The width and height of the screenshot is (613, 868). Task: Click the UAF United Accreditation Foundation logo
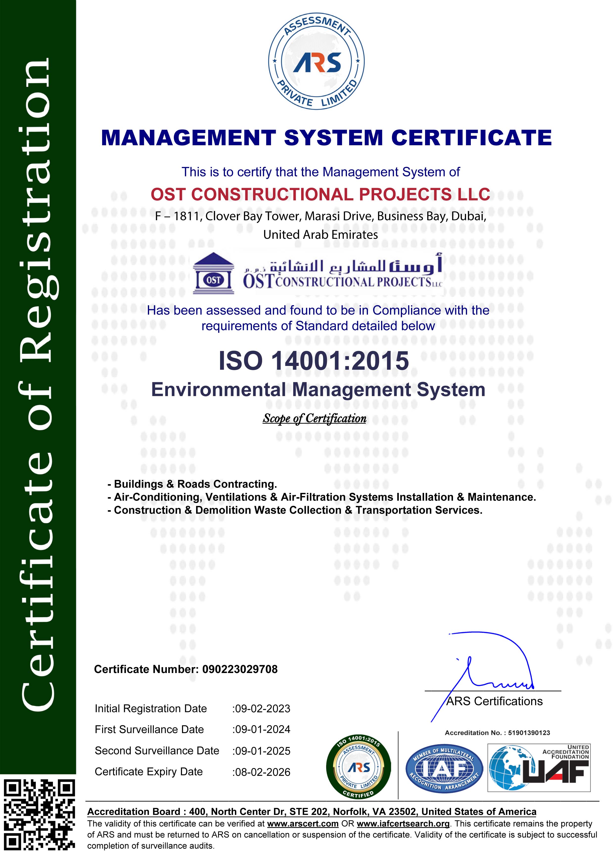point(539,768)
